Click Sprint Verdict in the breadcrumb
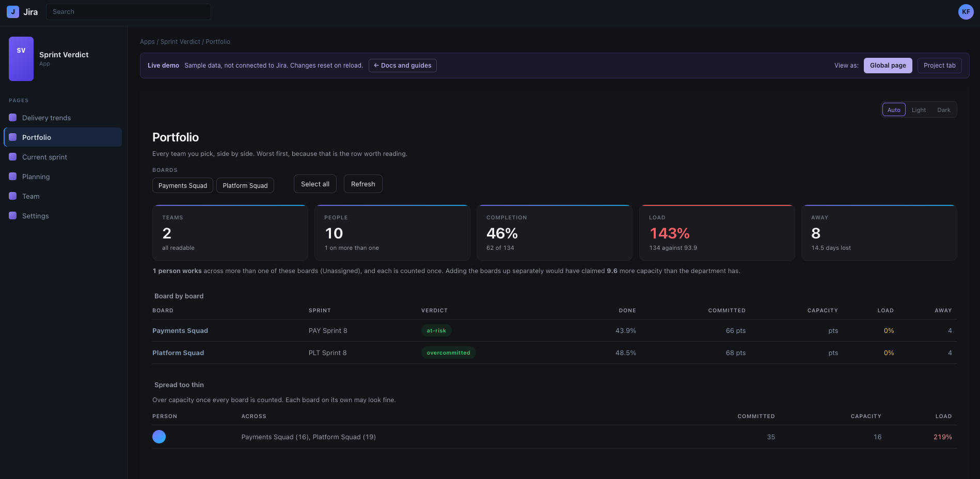980x479 pixels. [180, 42]
